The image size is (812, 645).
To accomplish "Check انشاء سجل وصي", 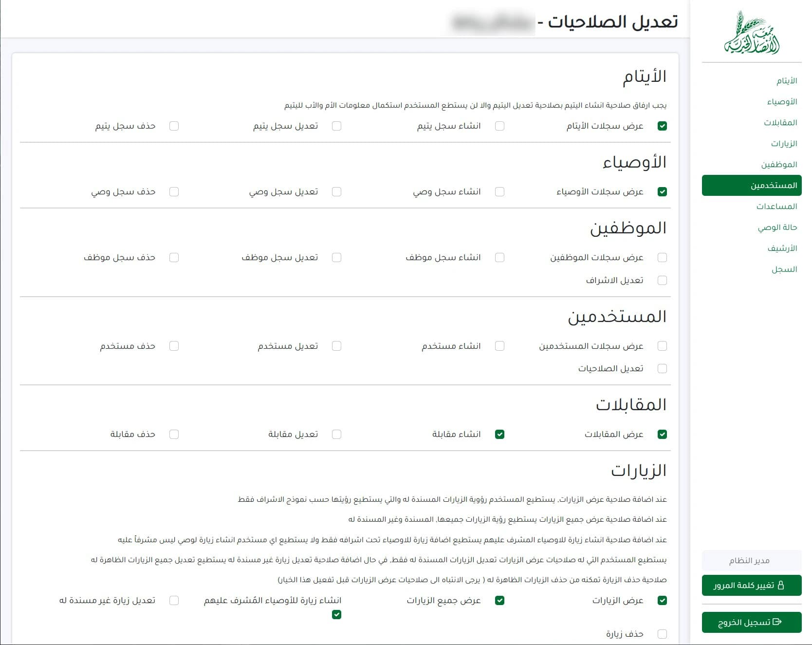I will (499, 192).
